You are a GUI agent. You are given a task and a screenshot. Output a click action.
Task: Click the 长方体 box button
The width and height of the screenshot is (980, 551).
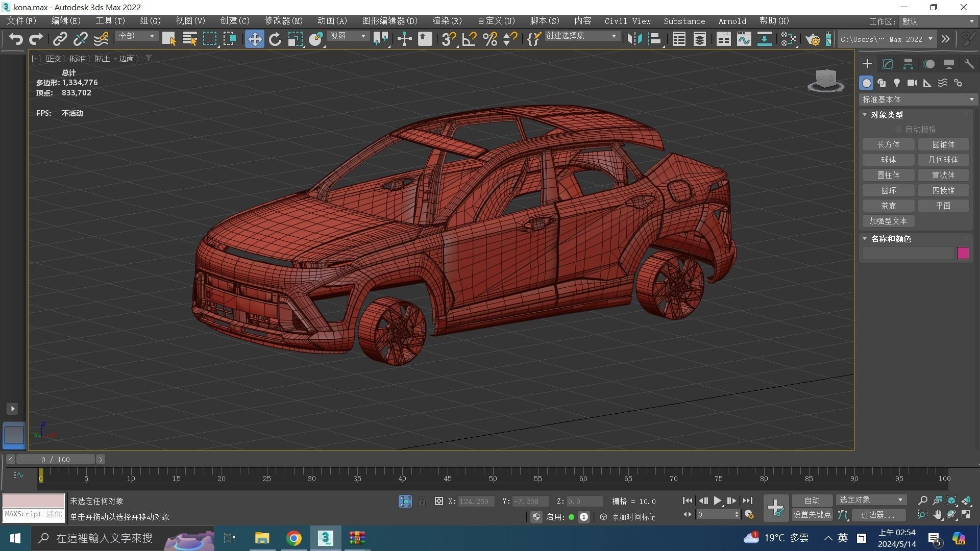click(888, 144)
